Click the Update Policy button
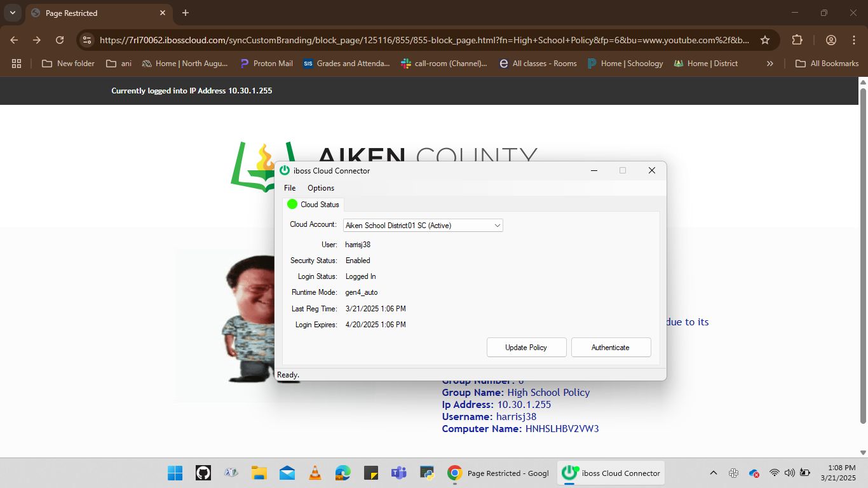This screenshot has height=488, width=868. pos(526,348)
